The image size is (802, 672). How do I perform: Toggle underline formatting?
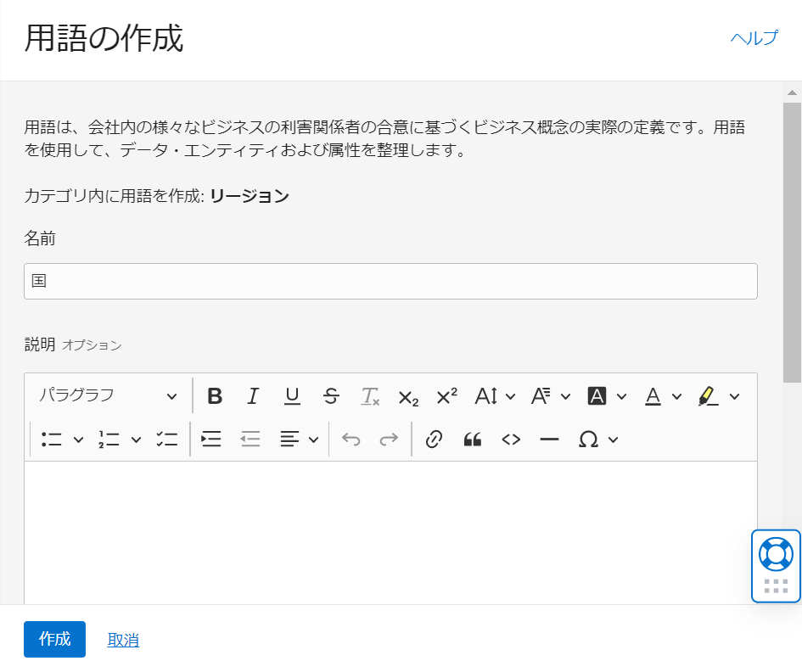(x=292, y=396)
